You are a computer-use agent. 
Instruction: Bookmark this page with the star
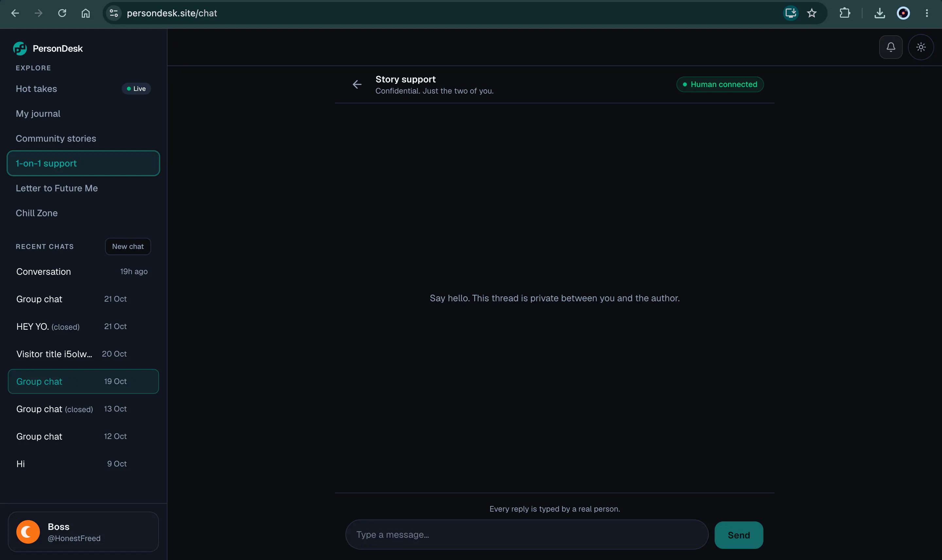click(x=811, y=13)
